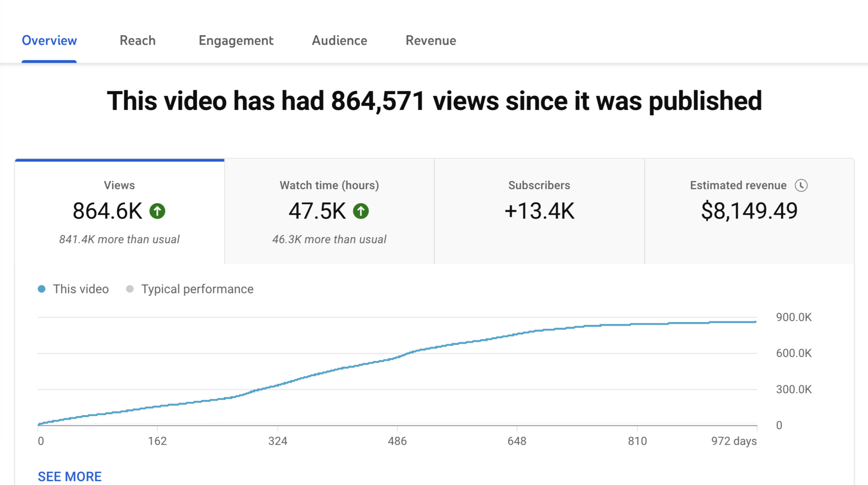Image resolution: width=868 pixels, height=485 pixels.
Task: Click the blue This video legend dot
Action: pos(42,289)
